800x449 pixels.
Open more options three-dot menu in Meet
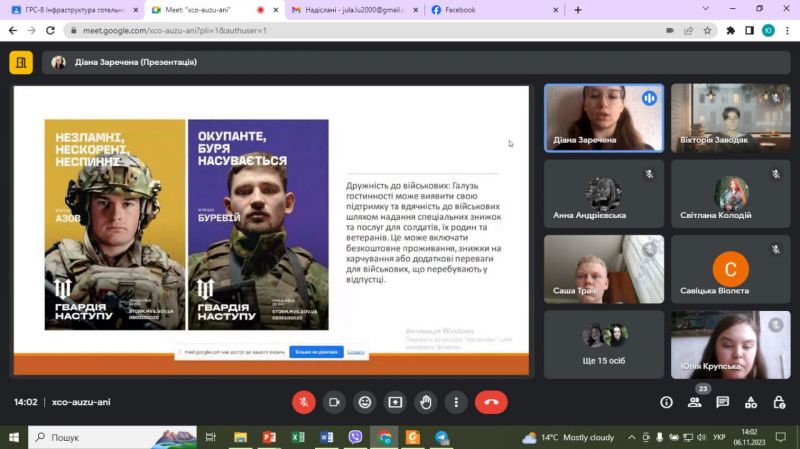point(456,402)
